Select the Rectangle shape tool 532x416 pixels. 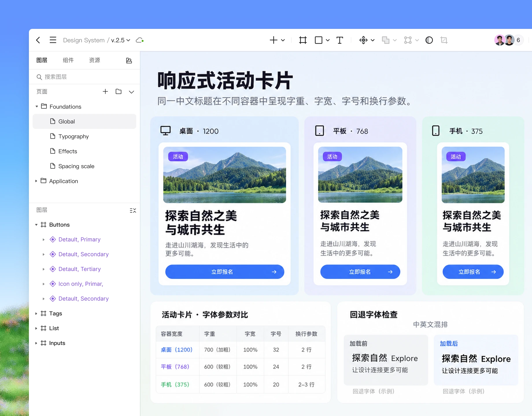pyautogui.click(x=318, y=40)
